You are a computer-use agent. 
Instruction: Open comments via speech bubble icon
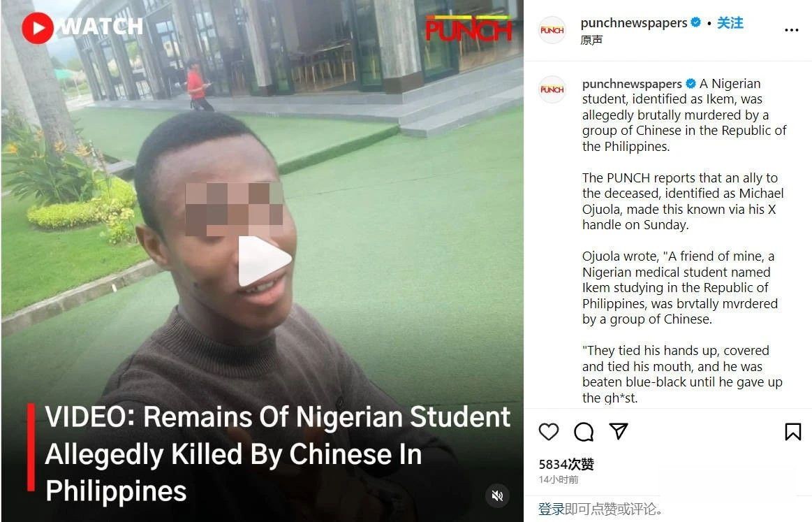pos(584,431)
